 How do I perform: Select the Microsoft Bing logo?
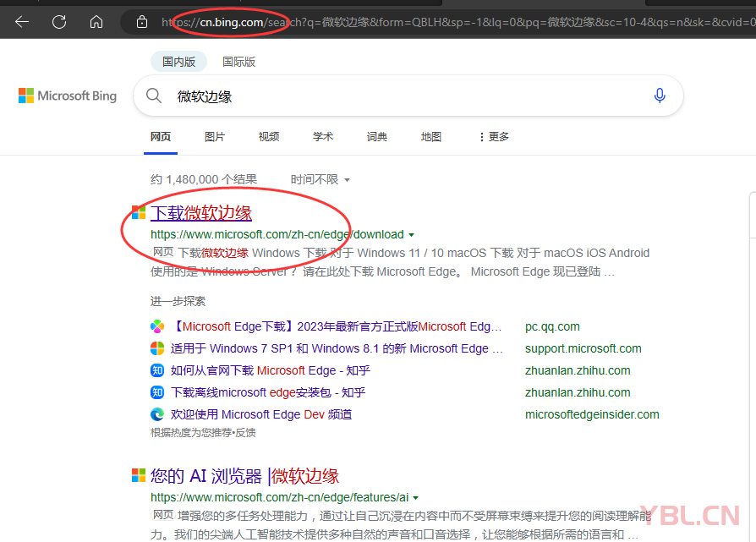pos(68,96)
